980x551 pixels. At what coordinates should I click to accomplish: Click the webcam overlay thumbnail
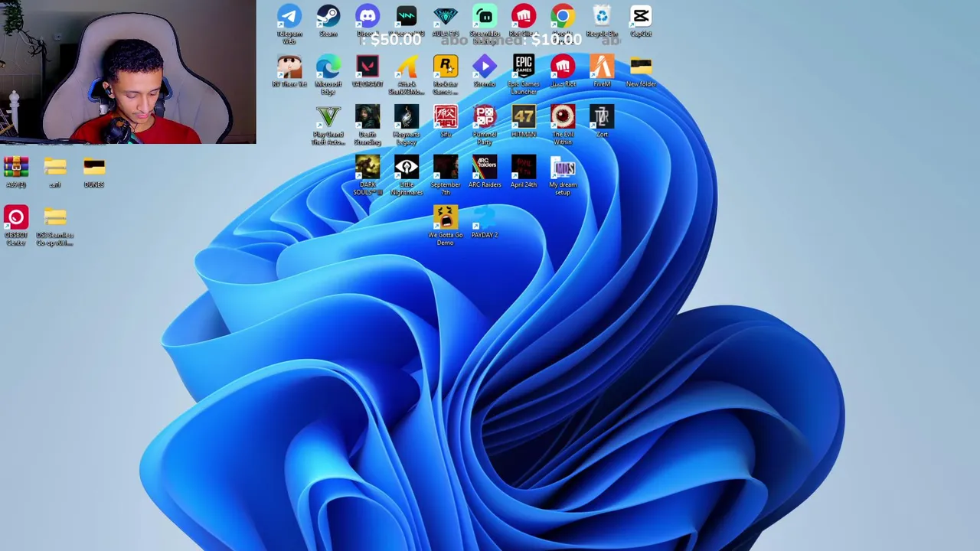(x=128, y=72)
